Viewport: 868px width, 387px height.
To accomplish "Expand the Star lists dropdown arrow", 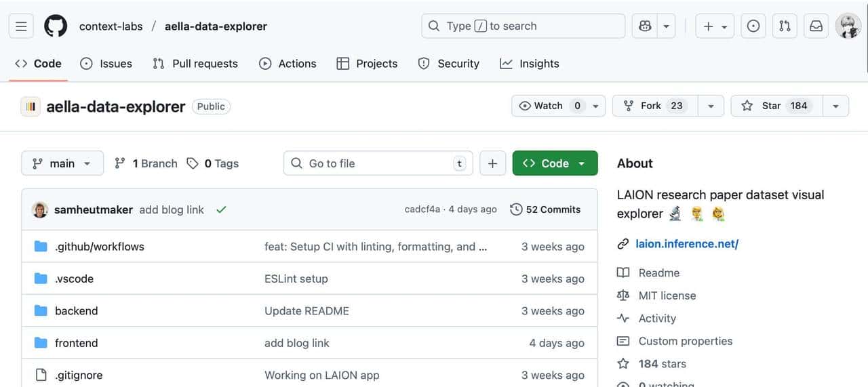I will (835, 106).
